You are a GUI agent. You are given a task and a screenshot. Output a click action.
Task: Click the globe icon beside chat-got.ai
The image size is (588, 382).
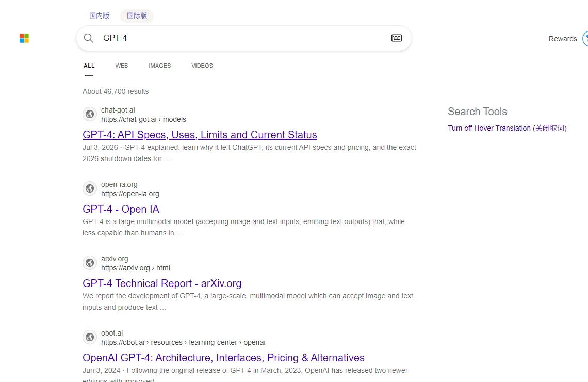click(x=90, y=114)
